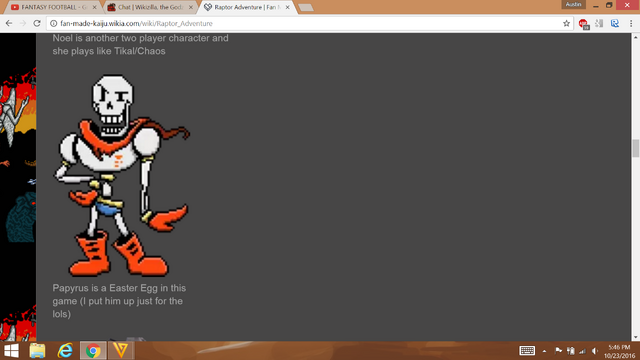Open File Explorer from the taskbar

click(x=38, y=351)
